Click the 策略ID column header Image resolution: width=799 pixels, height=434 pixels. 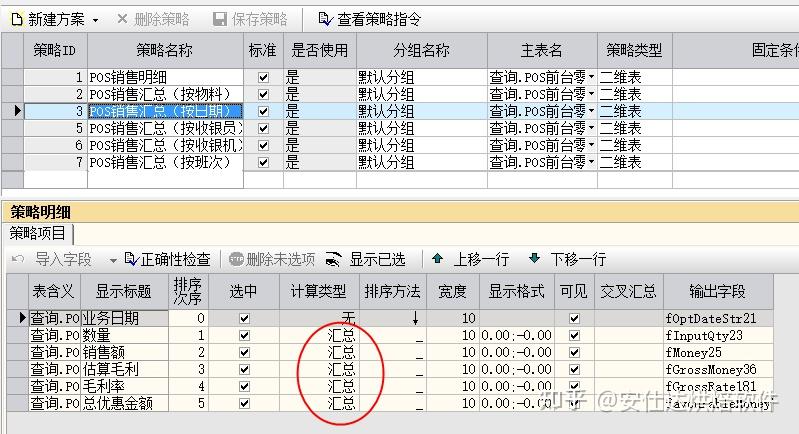tap(55, 50)
